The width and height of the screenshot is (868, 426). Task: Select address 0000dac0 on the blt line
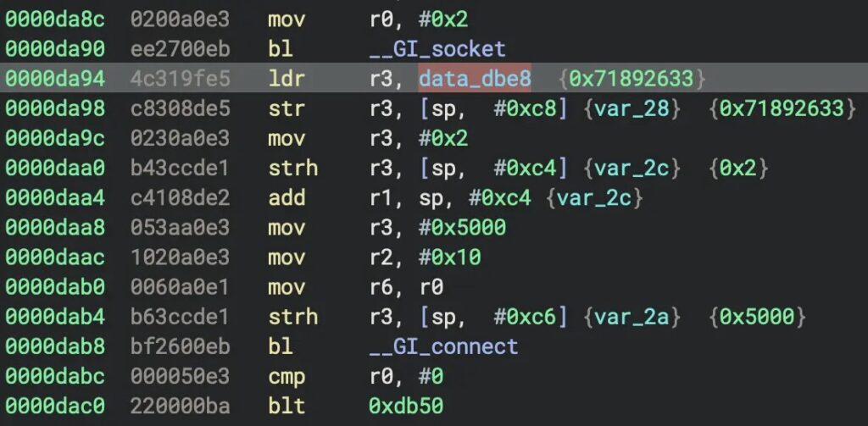point(54,406)
